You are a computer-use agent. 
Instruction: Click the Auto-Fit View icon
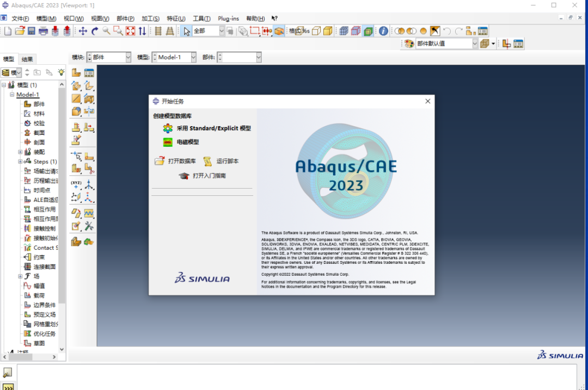tap(130, 31)
